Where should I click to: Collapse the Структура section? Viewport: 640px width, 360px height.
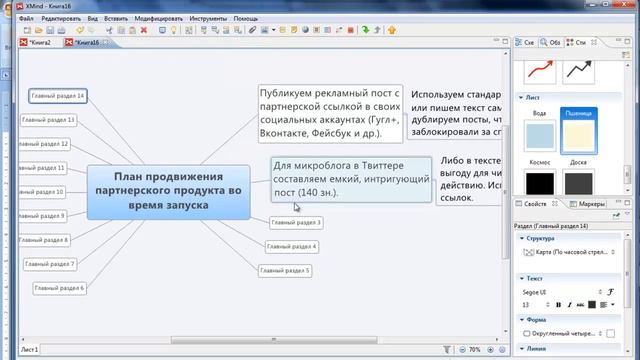(522, 238)
